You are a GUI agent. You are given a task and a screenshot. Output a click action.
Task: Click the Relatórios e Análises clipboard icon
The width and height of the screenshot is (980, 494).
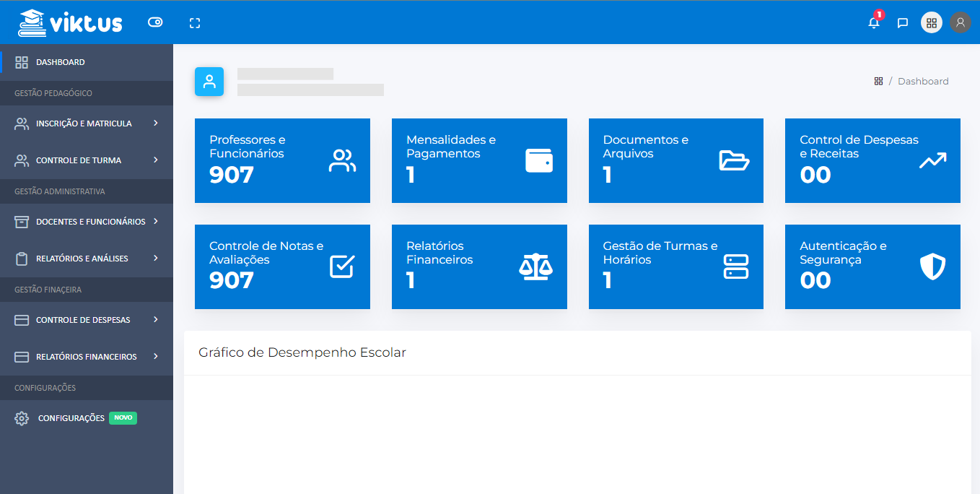click(22, 259)
